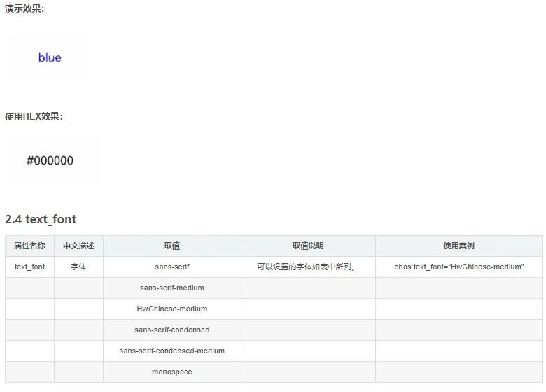Click the '使用案例' column header

point(459,246)
